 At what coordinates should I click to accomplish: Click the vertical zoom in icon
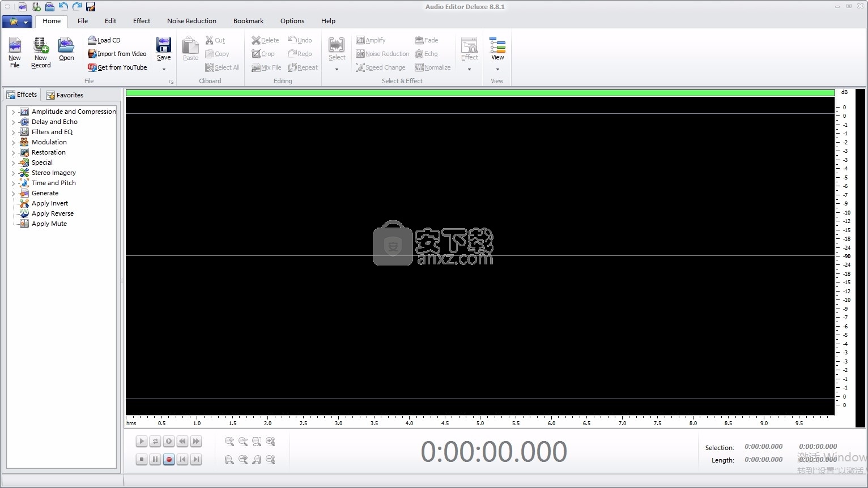click(270, 442)
